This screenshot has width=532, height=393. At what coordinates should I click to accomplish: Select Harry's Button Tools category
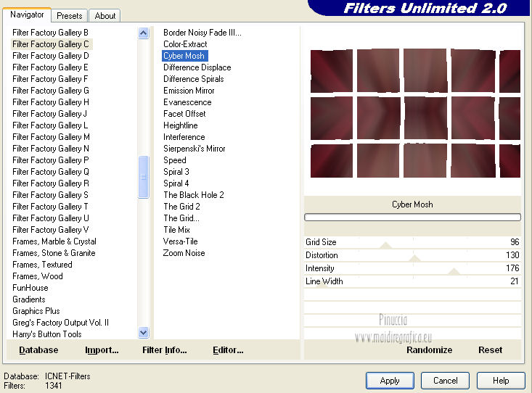tap(47, 334)
